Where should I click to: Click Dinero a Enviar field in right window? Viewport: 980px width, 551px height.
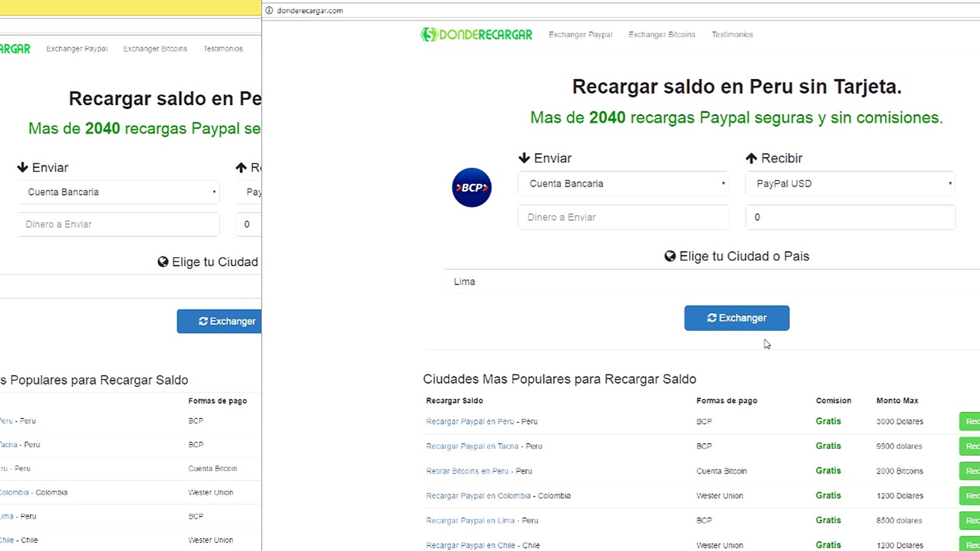(623, 217)
